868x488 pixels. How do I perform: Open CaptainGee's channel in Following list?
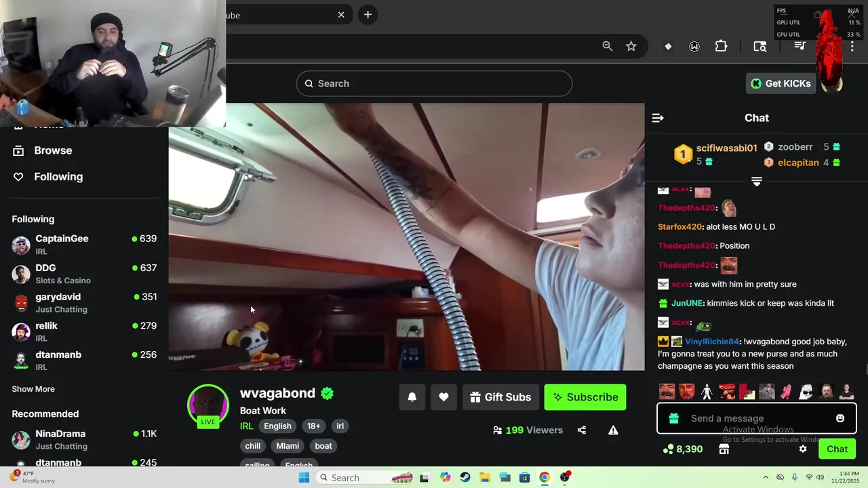[x=84, y=244]
